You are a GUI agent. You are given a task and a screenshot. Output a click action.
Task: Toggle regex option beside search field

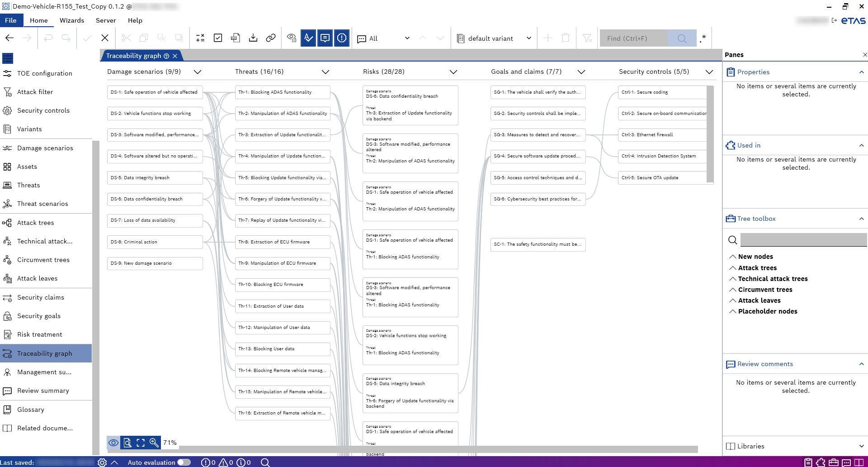pos(703,38)
